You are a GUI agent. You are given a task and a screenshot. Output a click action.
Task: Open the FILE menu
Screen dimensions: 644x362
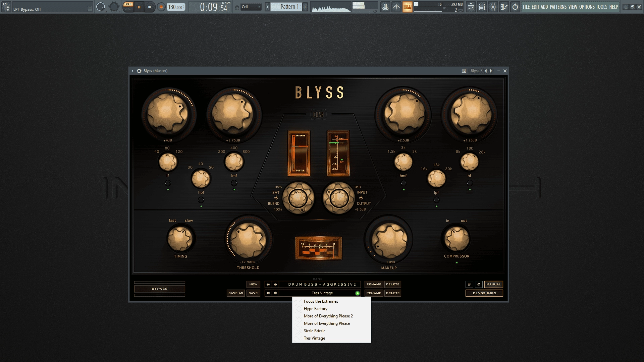[526, 7]
